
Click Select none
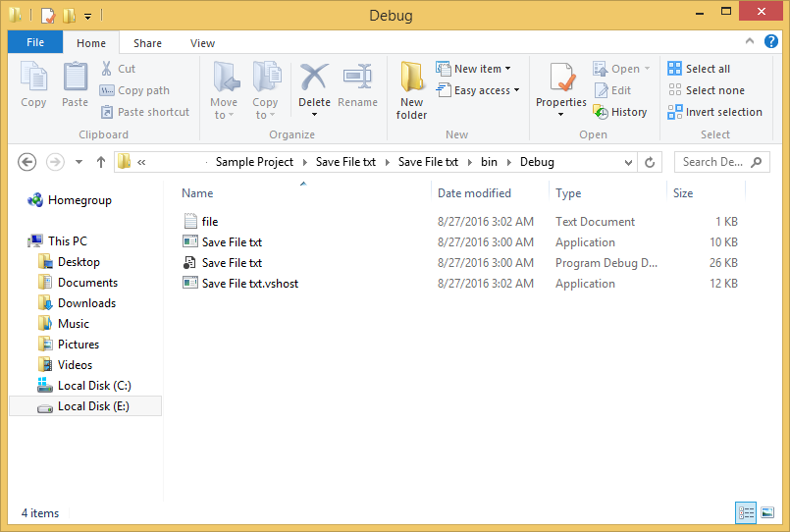[707, 90]
